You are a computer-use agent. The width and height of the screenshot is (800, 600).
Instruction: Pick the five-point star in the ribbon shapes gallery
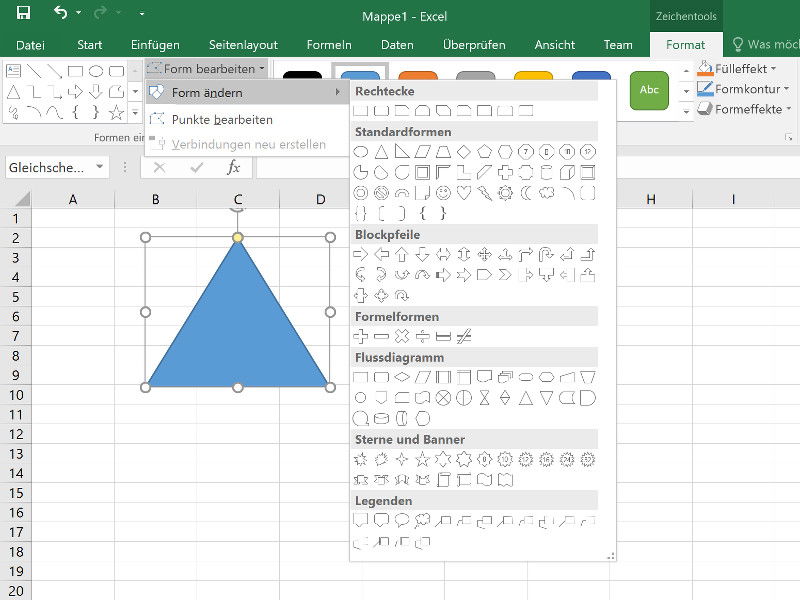point(116,112)
